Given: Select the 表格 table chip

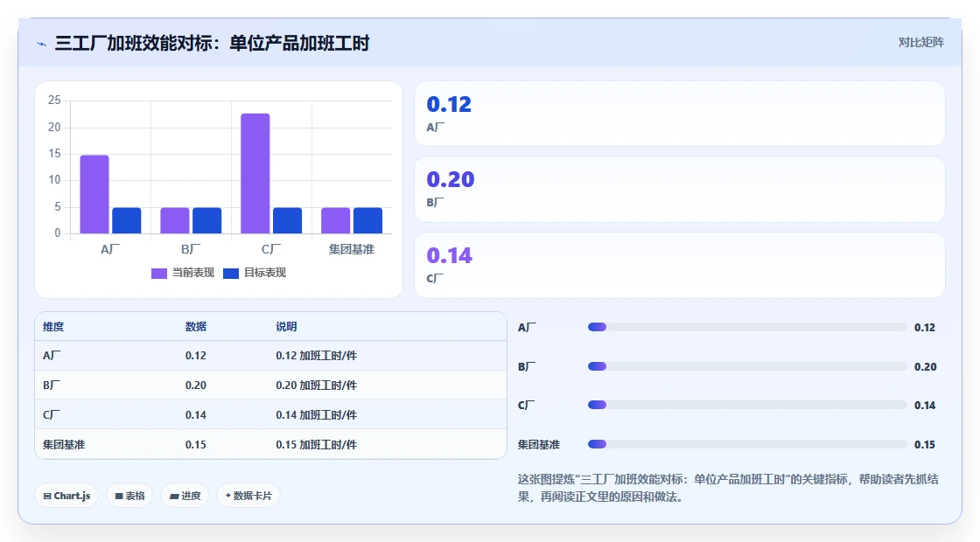Looking at the screenshot, I should 129,496.
